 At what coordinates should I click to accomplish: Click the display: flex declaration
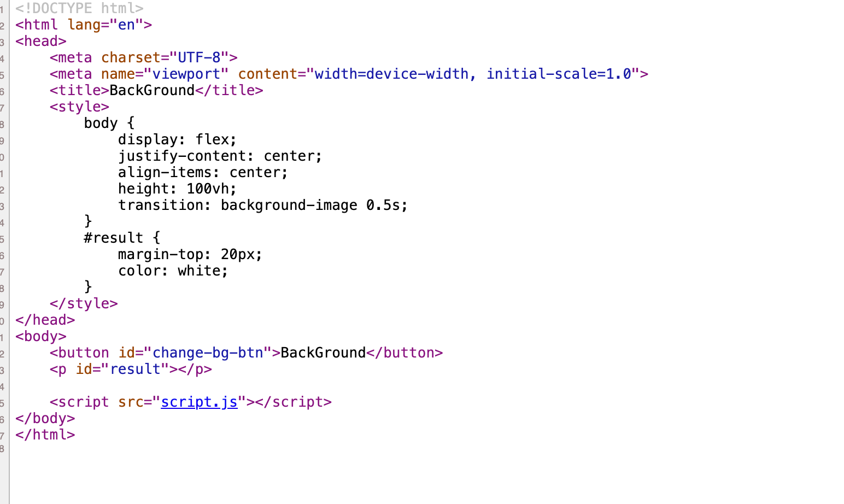coord(178,139)
